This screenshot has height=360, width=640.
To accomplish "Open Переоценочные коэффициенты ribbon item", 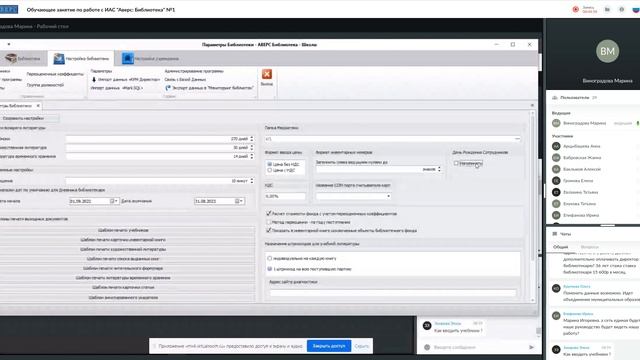I will [55, 74].
